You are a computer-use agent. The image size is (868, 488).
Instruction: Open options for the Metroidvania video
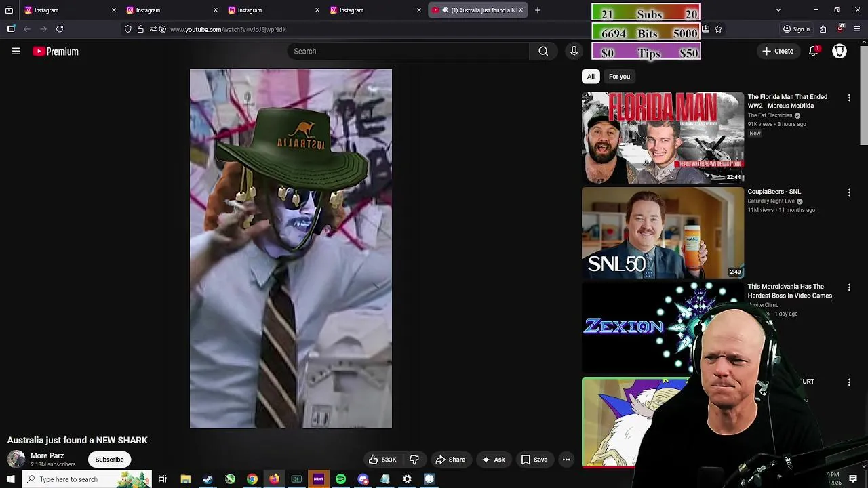pyautogui.click(x=849, y=287)
